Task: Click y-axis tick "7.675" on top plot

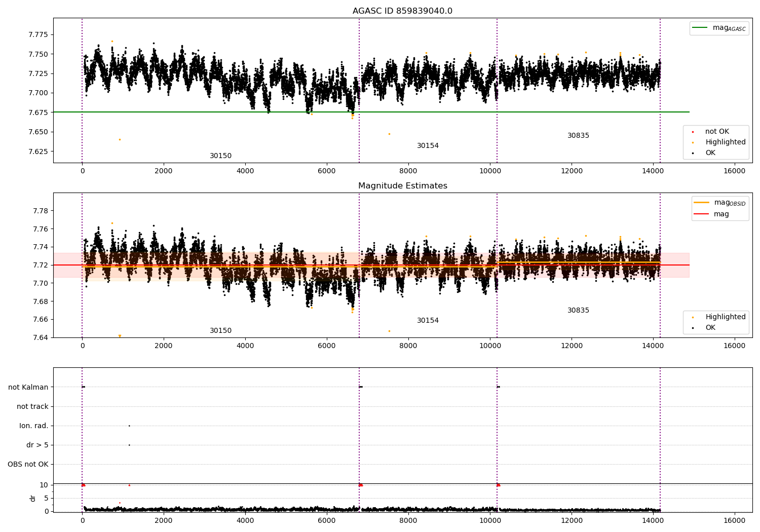Action: click(x=39, y=112)
